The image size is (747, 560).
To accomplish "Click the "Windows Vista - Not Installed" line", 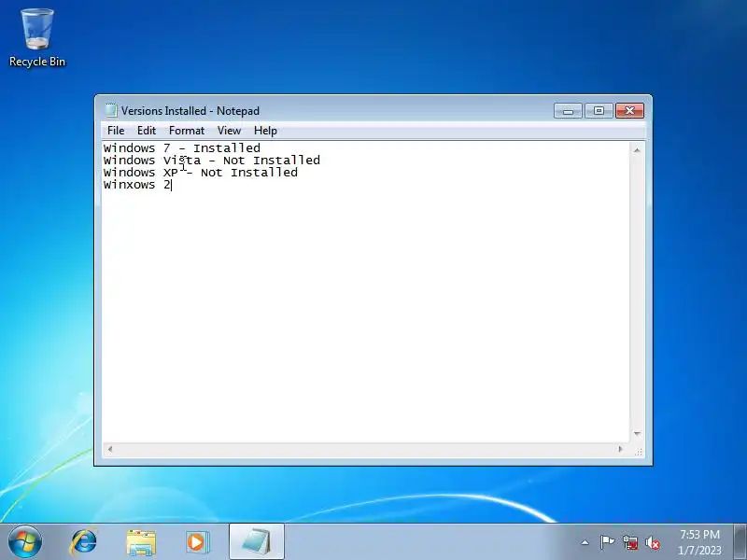I will tap(212, 161).
